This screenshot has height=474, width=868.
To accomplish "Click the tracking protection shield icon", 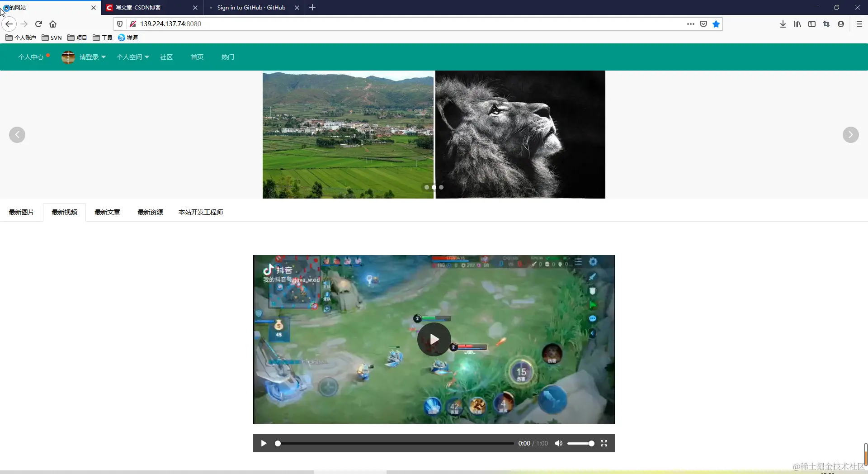I will [120, 24].
